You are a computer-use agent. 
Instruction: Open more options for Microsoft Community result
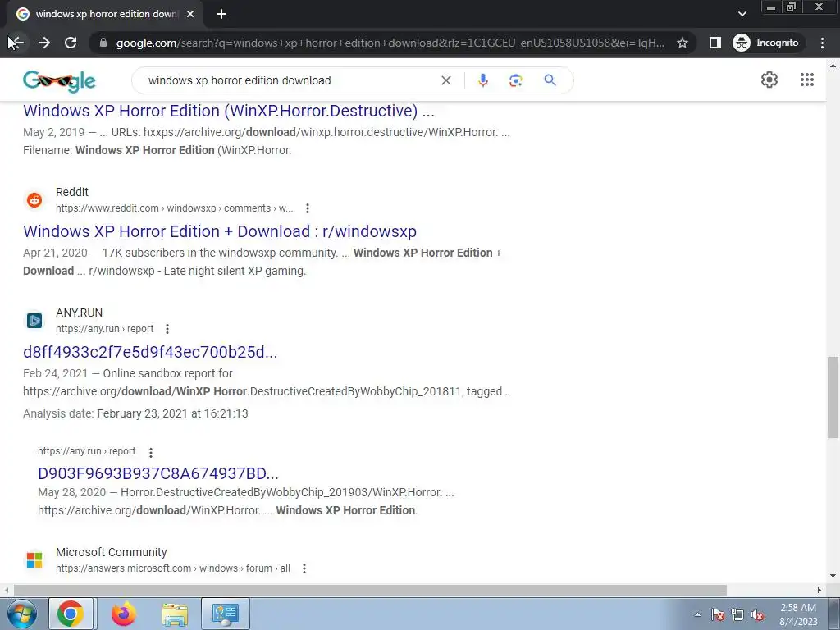coord(304,568)
